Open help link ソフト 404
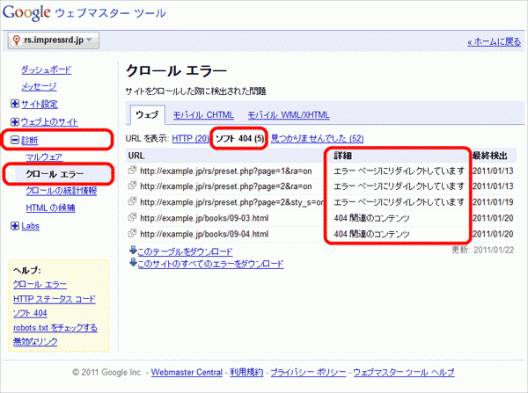This screenshot has height=393, width=528. pyautogui.click(x=30, y=313)
